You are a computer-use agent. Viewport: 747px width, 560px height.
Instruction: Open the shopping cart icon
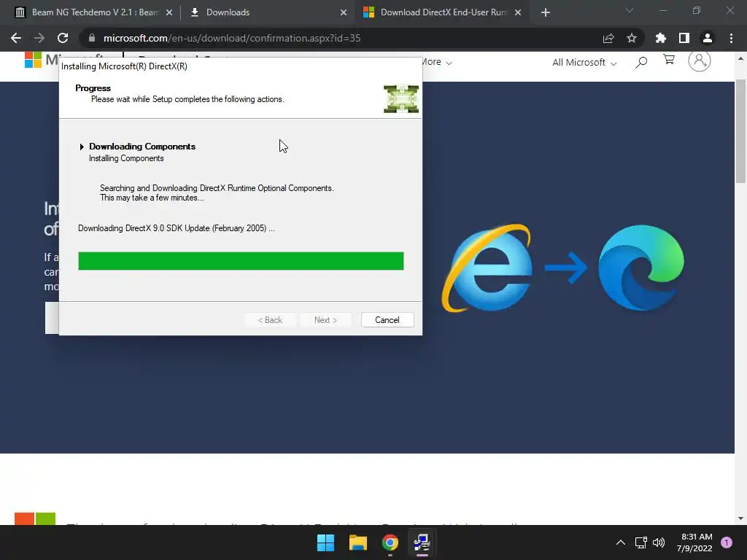[669, 60]
